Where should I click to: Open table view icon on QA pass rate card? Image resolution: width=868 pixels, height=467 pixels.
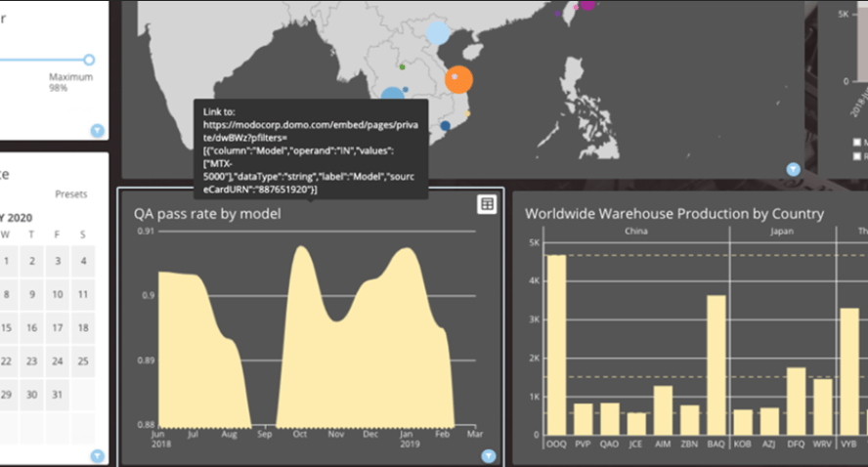coord(487,204)
